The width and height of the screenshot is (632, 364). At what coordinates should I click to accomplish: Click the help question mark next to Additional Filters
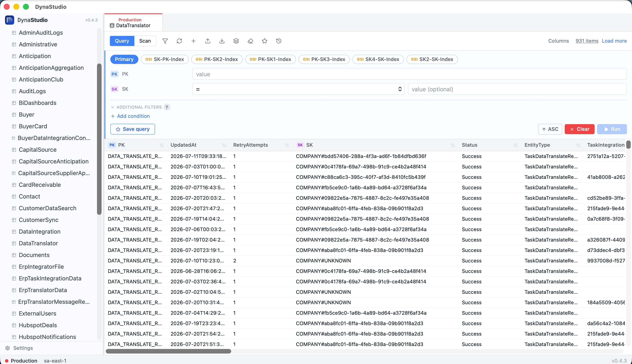(x=167, y=107)
